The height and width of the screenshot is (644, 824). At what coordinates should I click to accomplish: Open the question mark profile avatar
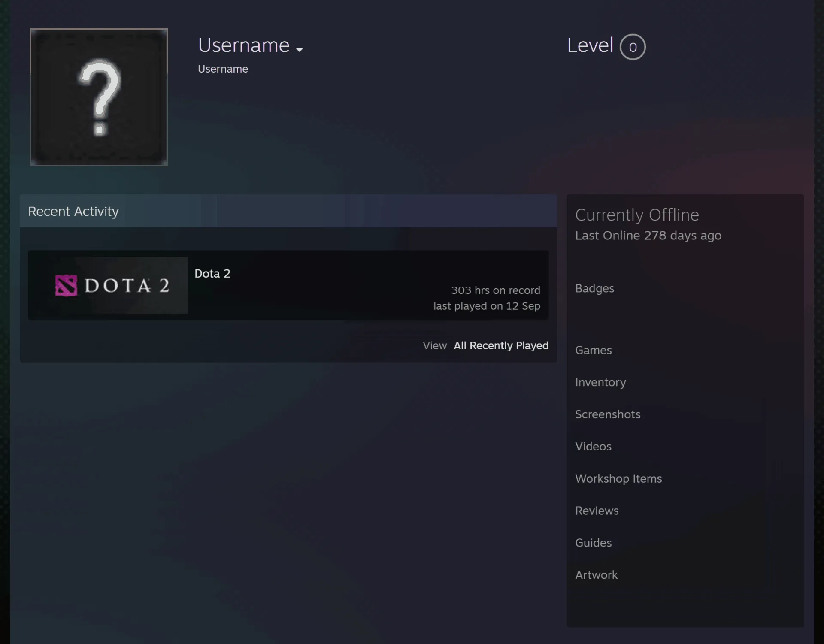pos(99,97)
